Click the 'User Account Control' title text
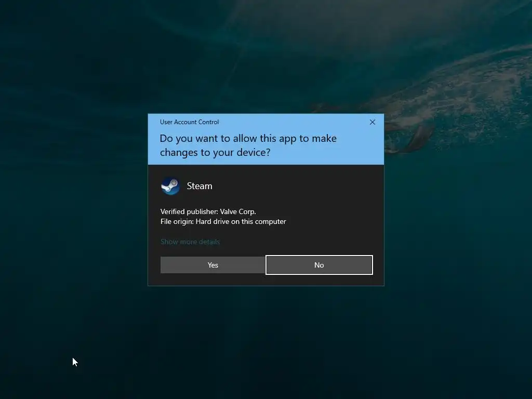This screenshot has height=399, width=532. 189,122
